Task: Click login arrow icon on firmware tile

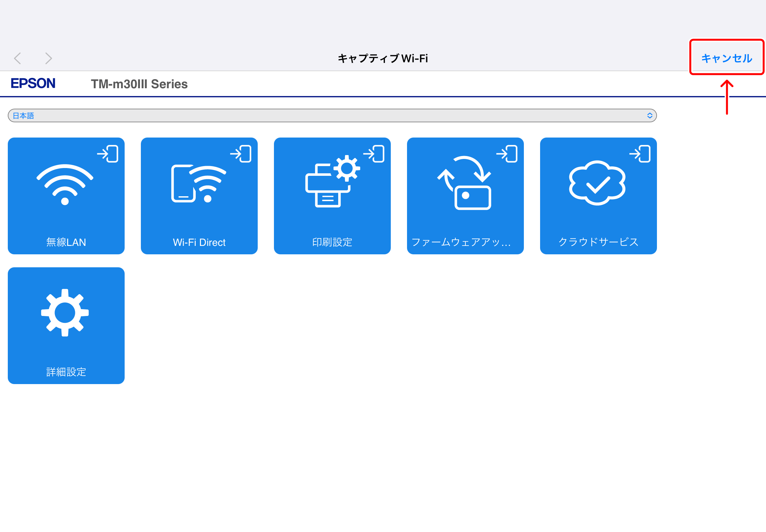Action: (x=507, y=154)
